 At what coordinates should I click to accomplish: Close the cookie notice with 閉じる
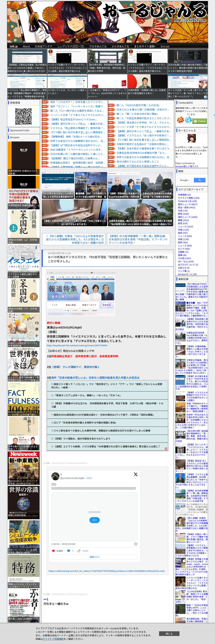(169, 633)
